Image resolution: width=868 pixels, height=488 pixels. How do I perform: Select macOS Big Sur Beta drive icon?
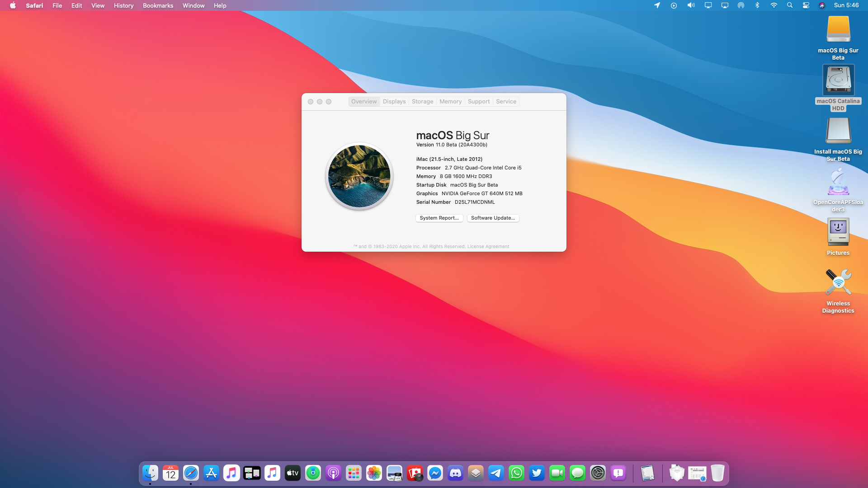(838, 30)
